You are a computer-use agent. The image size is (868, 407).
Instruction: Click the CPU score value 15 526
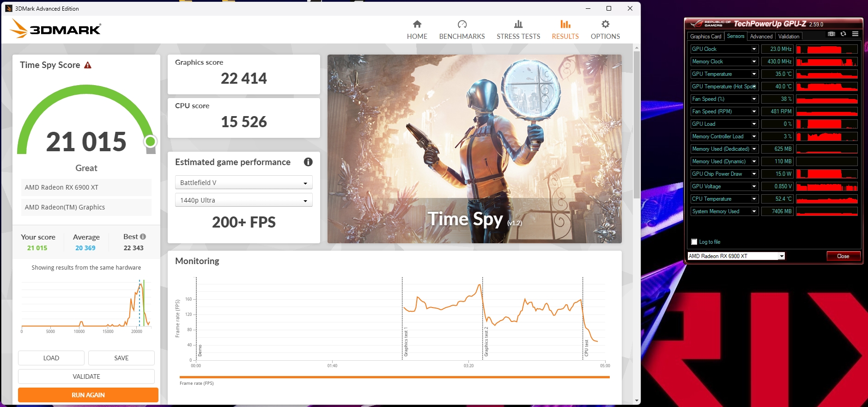click(x=244, y=122)
